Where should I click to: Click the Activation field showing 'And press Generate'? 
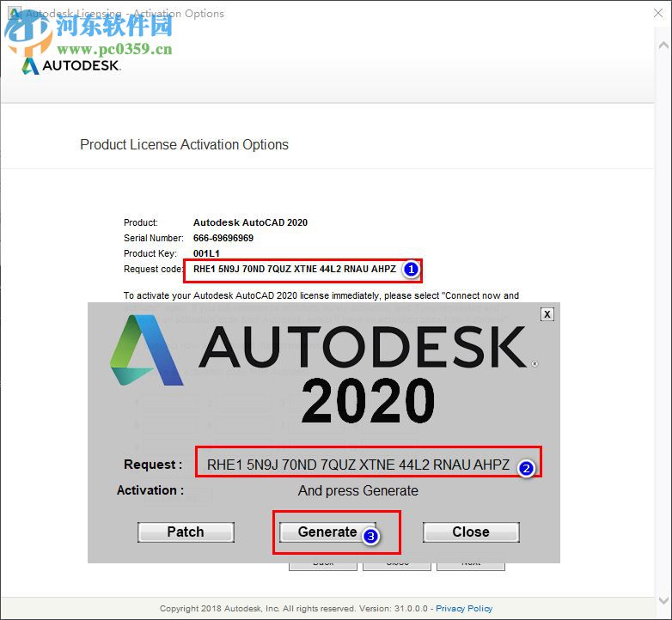tap(358, 490)
